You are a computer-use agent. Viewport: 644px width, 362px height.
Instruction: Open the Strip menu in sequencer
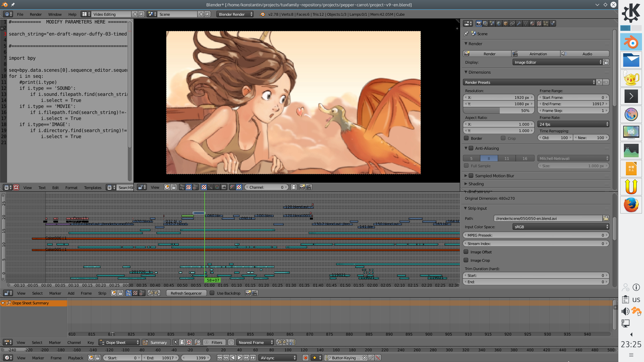(x=102, y=293)
